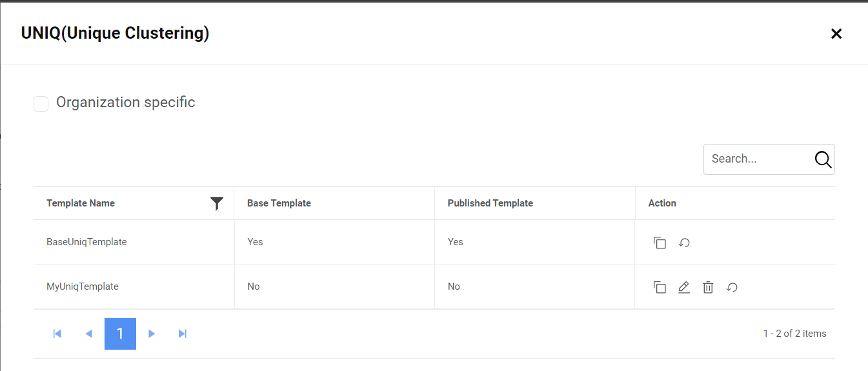Copy the BaseUniqTemplate template

pos(660,243)
